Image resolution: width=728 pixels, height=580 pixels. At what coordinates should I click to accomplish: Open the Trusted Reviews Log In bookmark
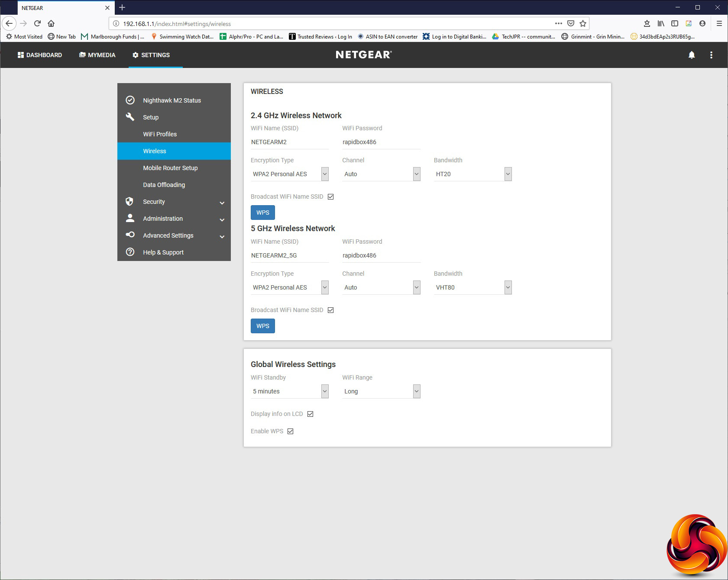point(320,37)
